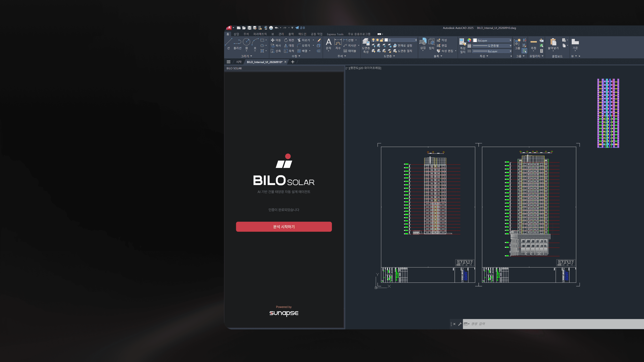
Task: Switch to Express Tools tab
Action: [335, 34]
